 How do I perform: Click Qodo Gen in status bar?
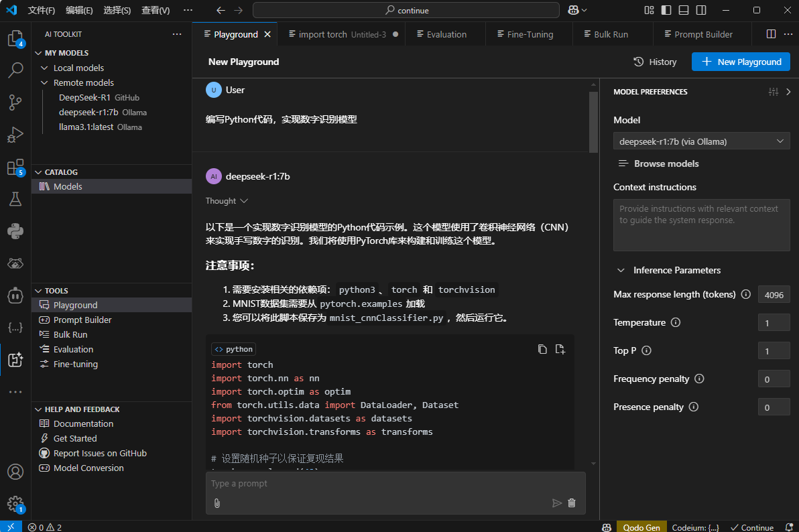[641, 527]
